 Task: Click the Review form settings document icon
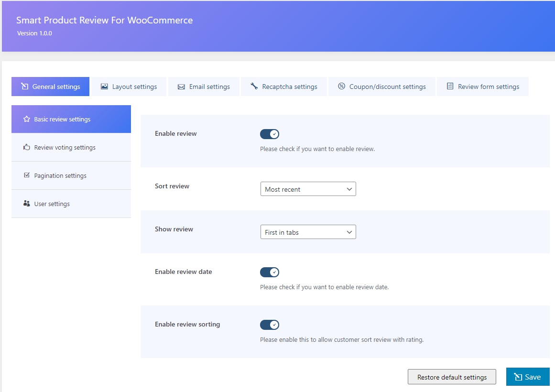tap(450, 86)
